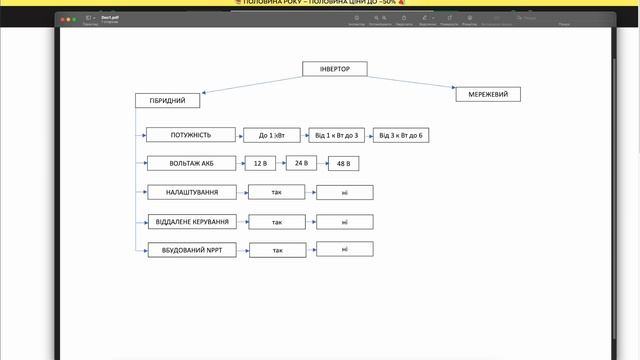Click the '48 В' box

pos(343,163)
